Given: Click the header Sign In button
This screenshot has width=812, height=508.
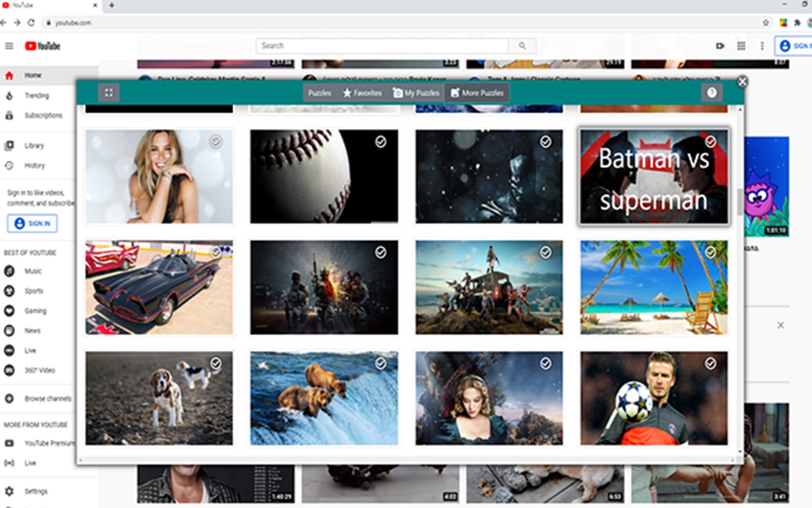Looking at the screenshot, I should point(794,46).
